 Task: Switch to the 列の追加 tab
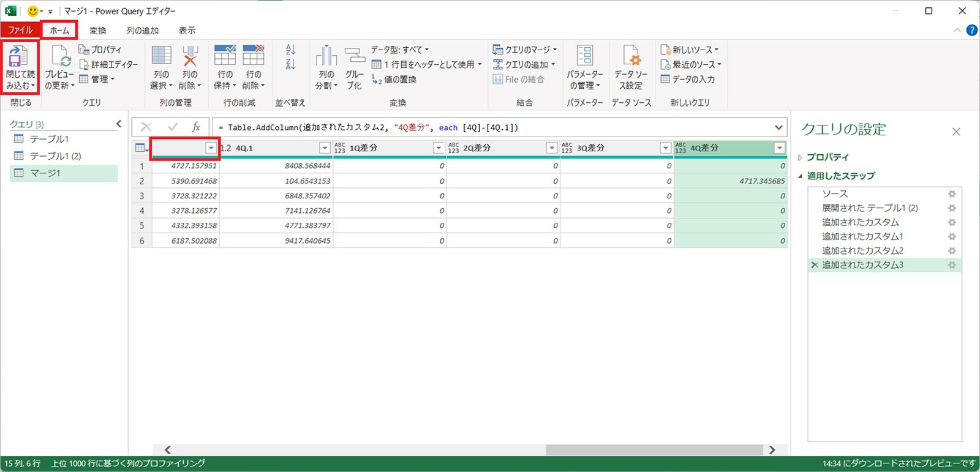point(142,30)
